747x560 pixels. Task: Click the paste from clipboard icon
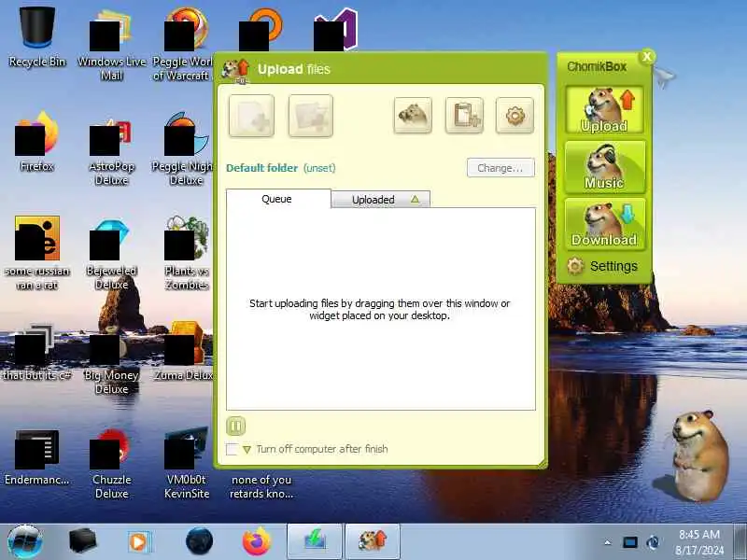pos(464,115)
